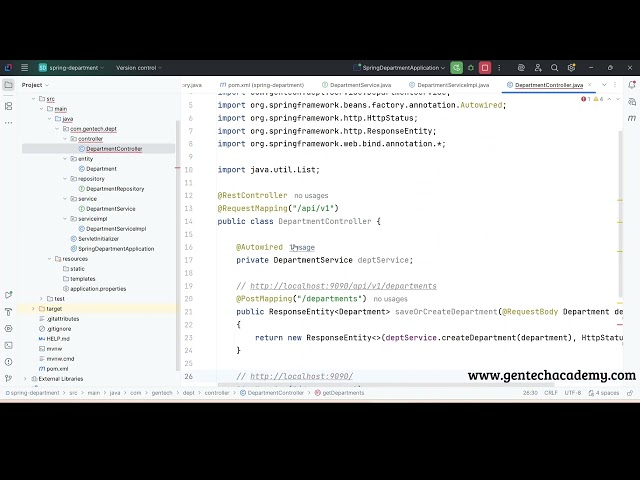Show the hidden editor tabs dropdown
Screen dimensions: 640x480
pyautogui.click(x=604, y=85)
